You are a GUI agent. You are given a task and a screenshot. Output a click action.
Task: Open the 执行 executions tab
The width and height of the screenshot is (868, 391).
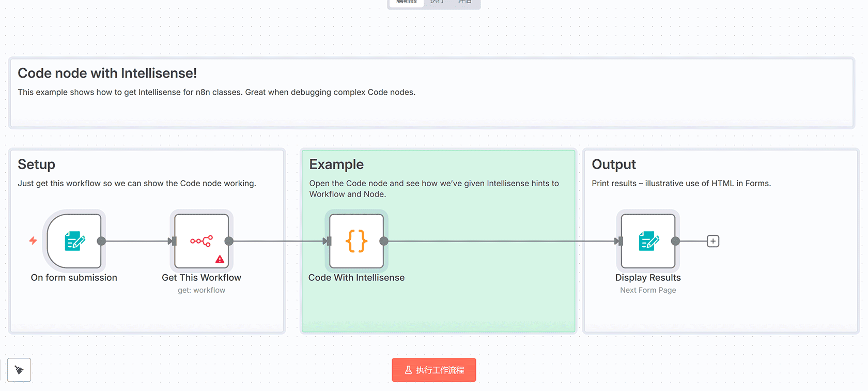click(x=437, y=2)
